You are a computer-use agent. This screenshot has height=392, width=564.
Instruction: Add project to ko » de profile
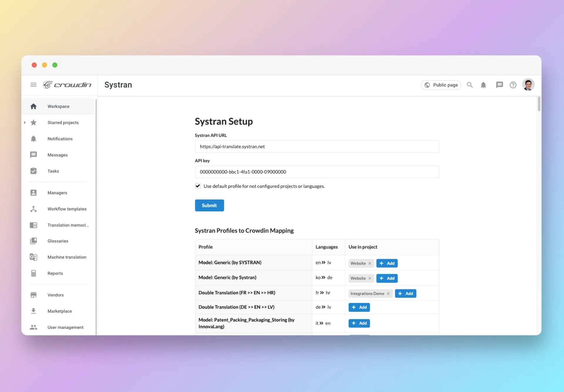[387, 278]
